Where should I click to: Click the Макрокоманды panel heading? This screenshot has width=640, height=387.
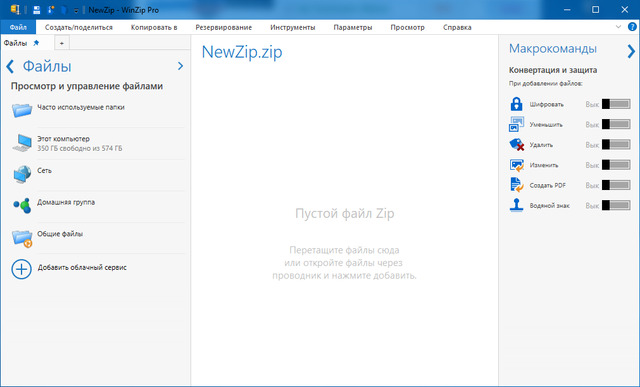[x=553, y=49]
